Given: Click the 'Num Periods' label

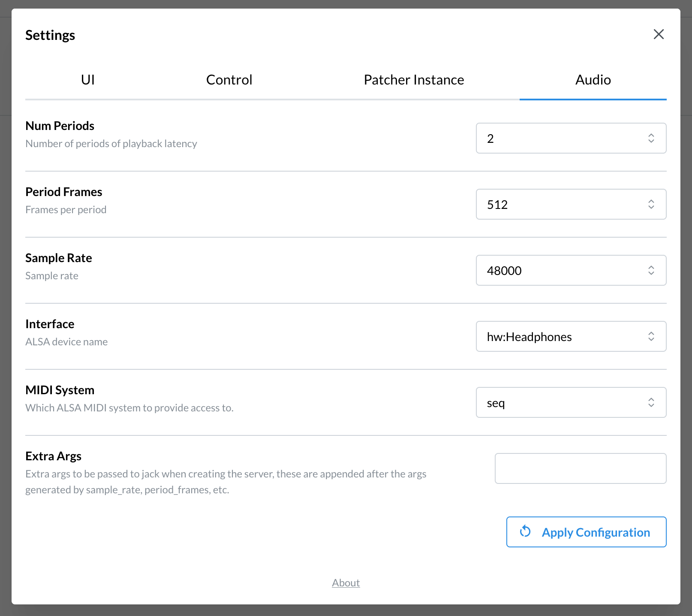Looking at the screenshot, I should (60, 126).
